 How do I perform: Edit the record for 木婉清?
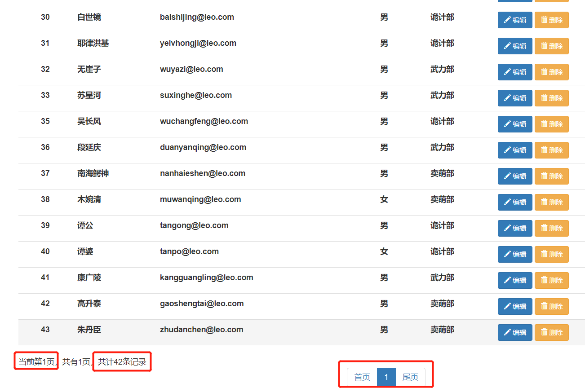pyautogui.click(x=515, y=202)
